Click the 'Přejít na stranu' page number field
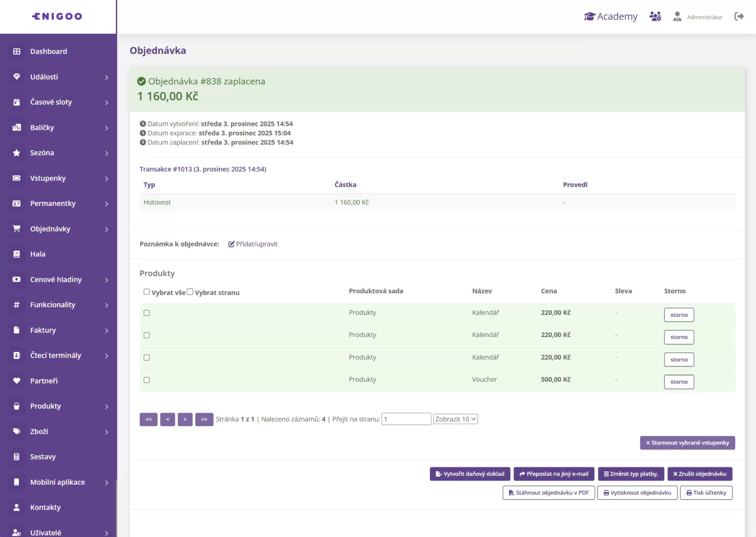 406,419
